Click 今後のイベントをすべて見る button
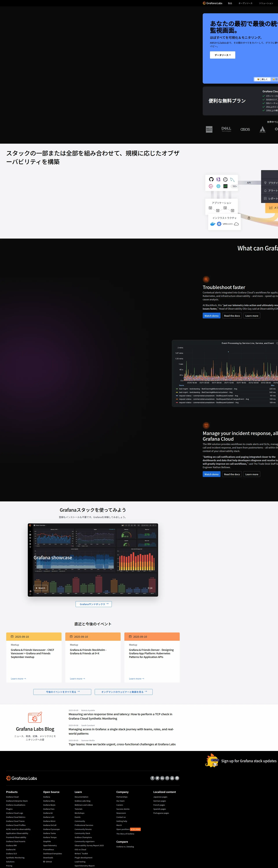This screenshot has height=868, width=278. [x=62, y=692]
